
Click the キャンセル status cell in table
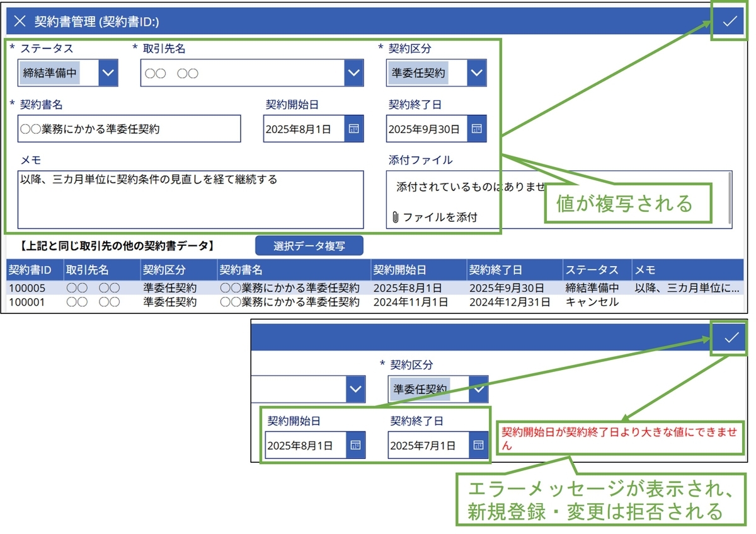[592, 302]
